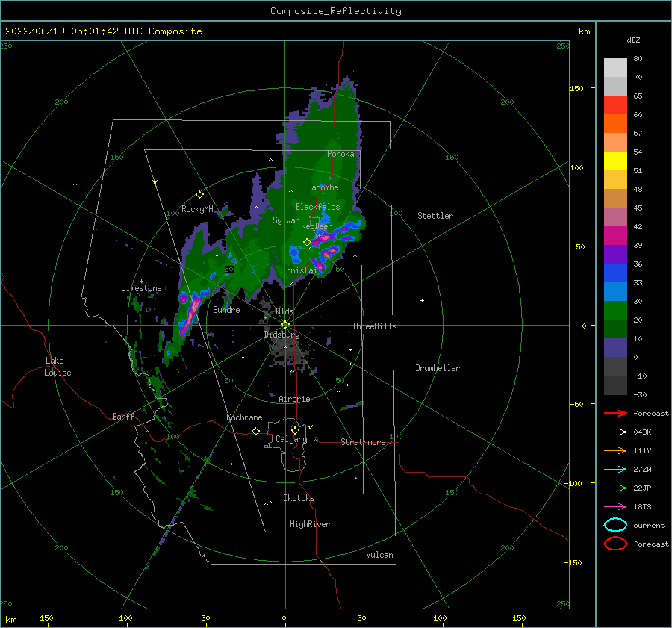Select the white 04DK arrow symbol
Image resolution: width=672 pixels, height=628 pixels.
click(x=615, y=432)
